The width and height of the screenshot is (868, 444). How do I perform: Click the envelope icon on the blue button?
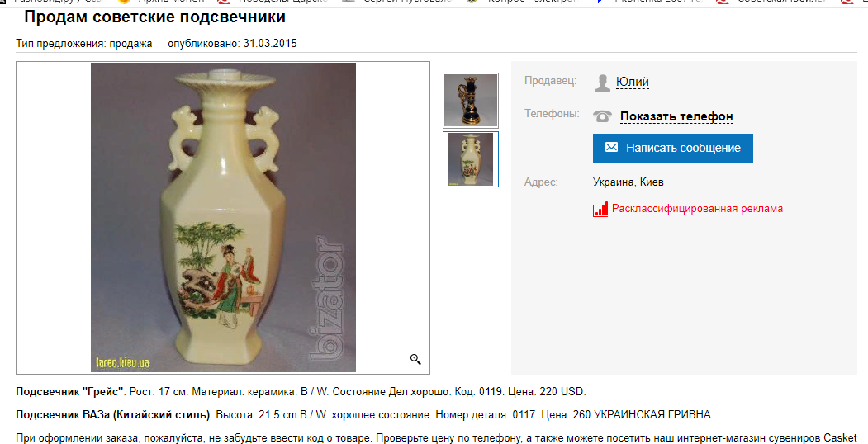point(611,147)
